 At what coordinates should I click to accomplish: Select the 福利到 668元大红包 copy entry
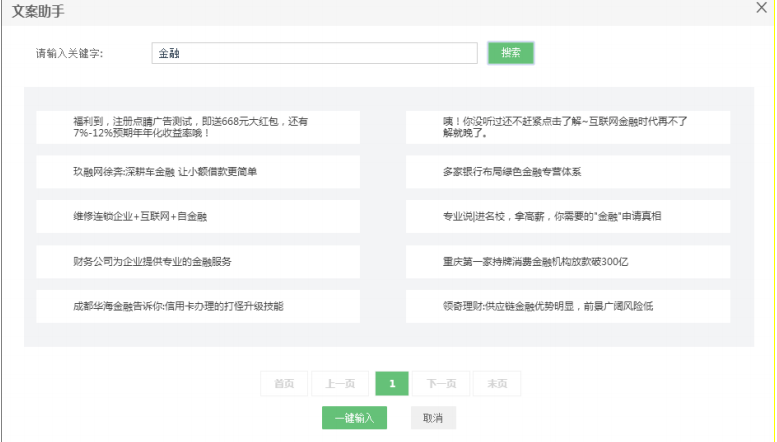tap(198, 127)
